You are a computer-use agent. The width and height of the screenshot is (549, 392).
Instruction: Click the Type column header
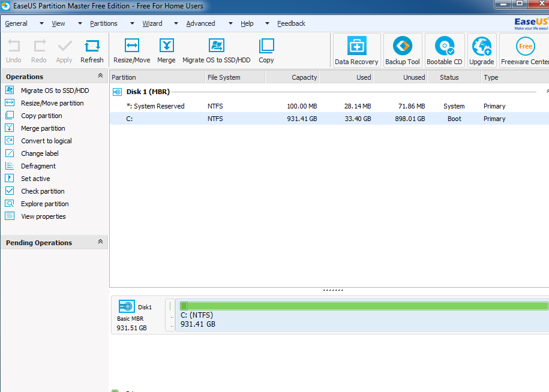coord(515,77)
